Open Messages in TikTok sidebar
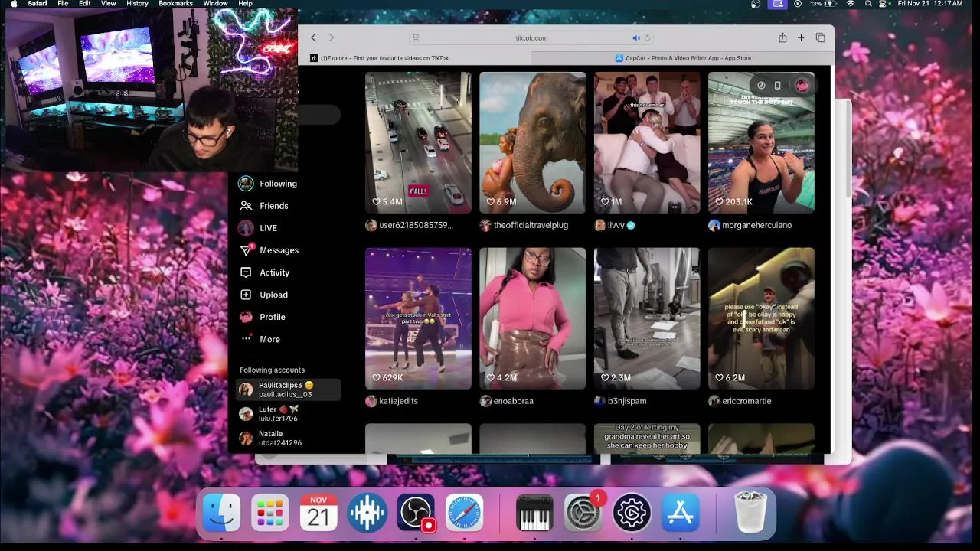Viewport: 980px width, 551px height. click(269, 250)
